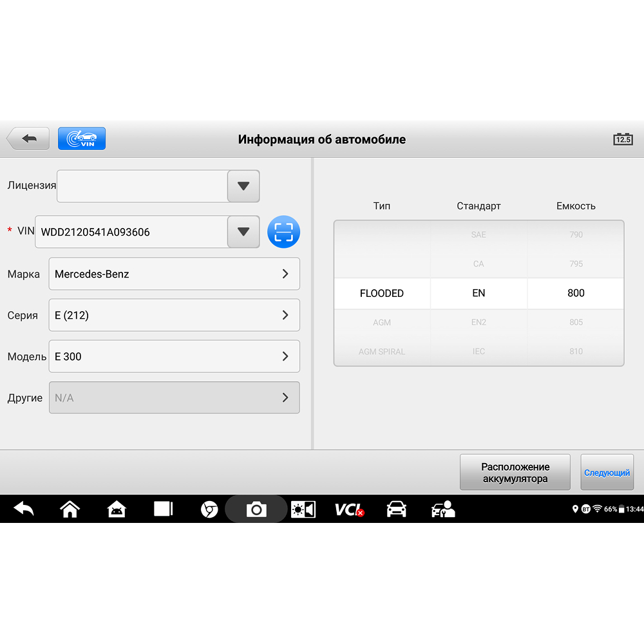Click the Следующий button
Image resolution: width=644 pixels, height=644 pixels.
tap(607, 473)
